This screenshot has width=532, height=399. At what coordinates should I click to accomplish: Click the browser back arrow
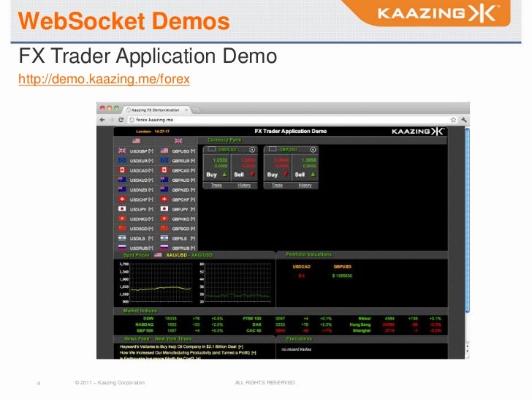click(x=102, y=120)
